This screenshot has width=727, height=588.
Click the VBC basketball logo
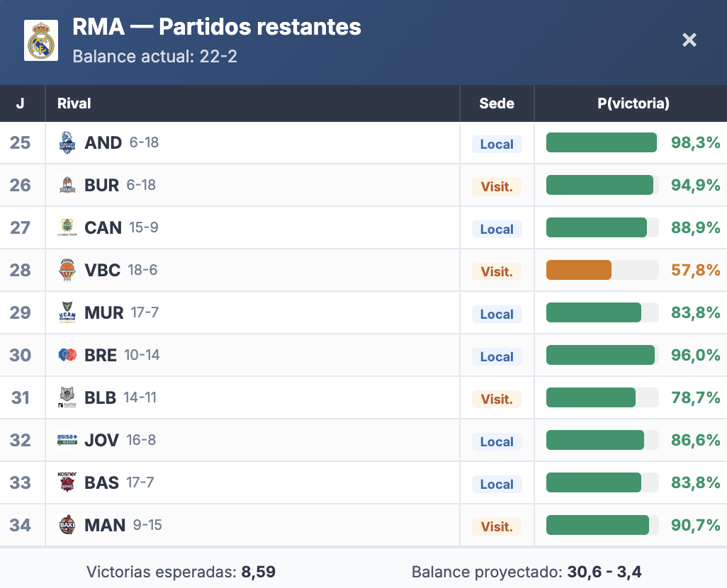point(67,271)
